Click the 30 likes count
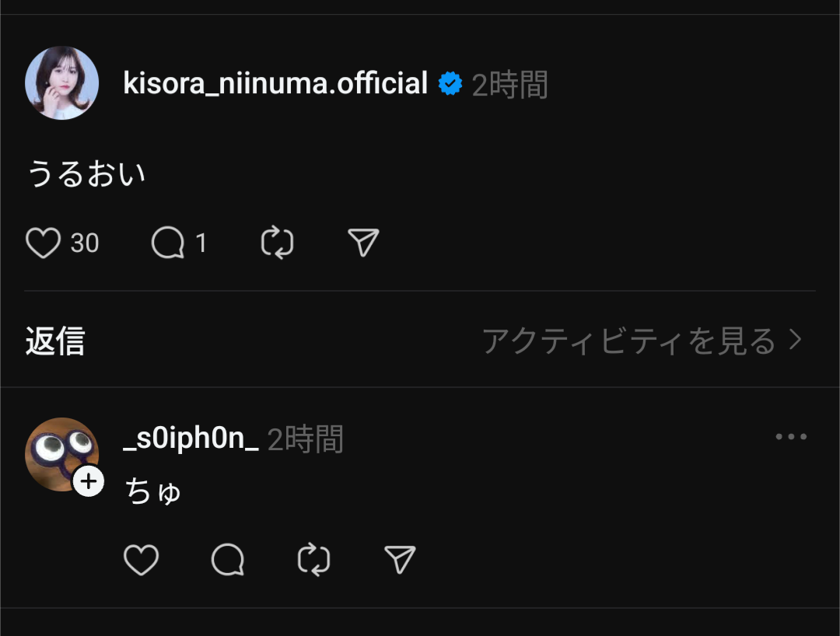This screenshot has width=840, height=636. click(85, 243)
